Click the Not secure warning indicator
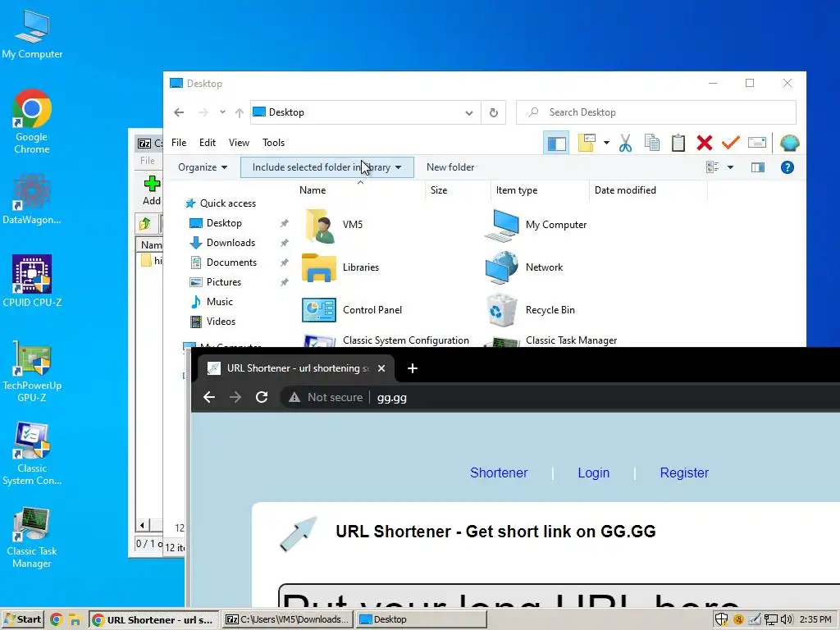This screenshot has width=840, height=630. click(x=325, y=398)
